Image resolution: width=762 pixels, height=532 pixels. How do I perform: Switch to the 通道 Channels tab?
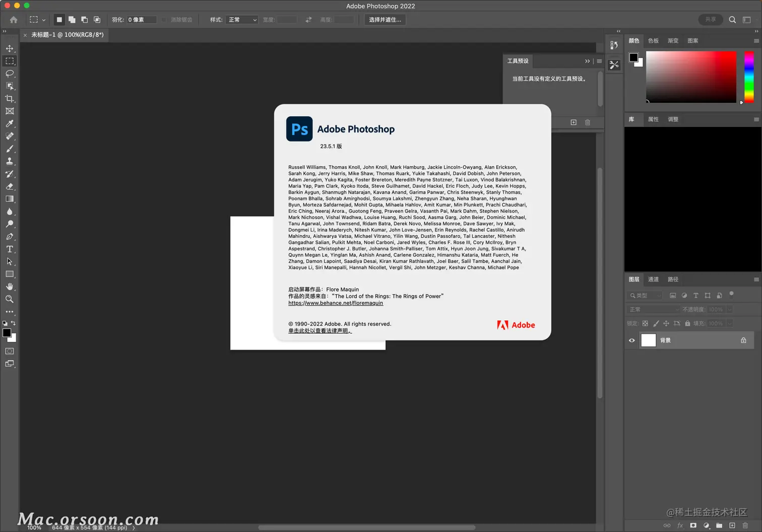tap(653, 280)
